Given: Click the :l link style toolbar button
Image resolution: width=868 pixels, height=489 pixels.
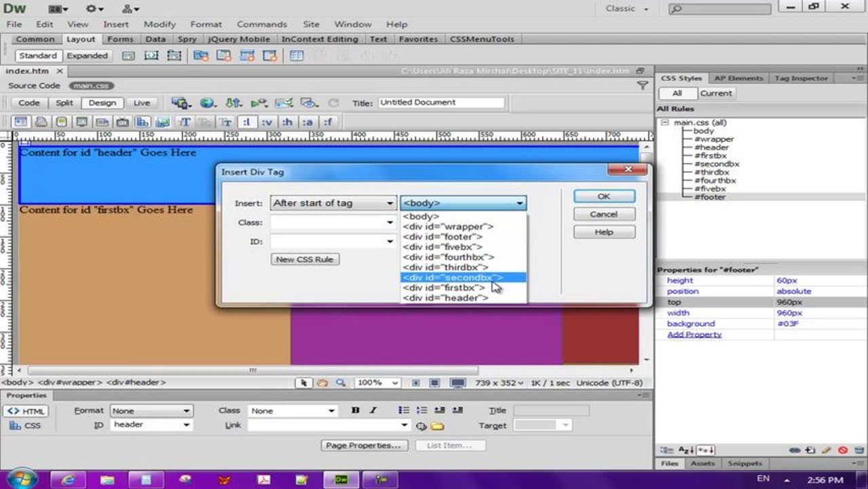Looking at the screenshot, I should click(246, 122).
